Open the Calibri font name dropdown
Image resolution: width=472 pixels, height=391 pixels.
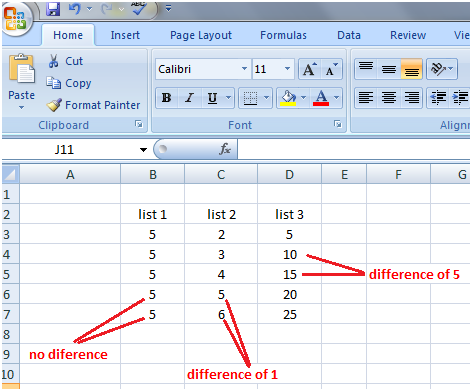pyautogui.click(x=244, y=69)
